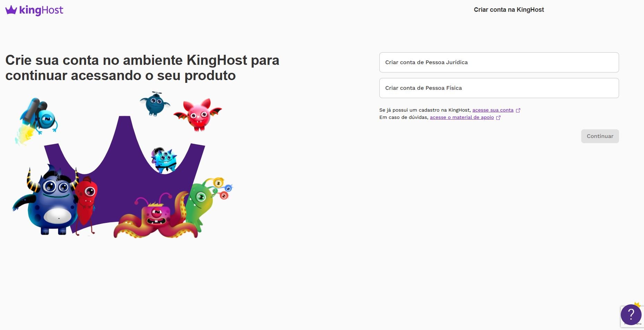
Task: Open the purple question mark help widget
Action: tap(630, 314)
